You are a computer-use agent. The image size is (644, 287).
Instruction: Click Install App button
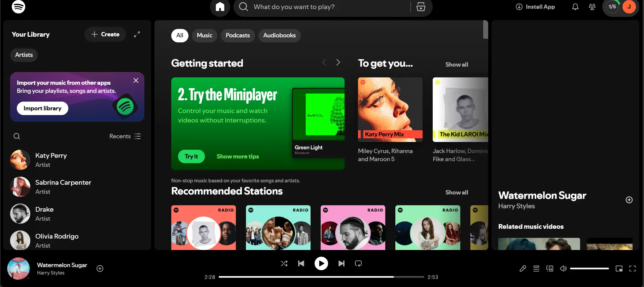click(535, 7)
